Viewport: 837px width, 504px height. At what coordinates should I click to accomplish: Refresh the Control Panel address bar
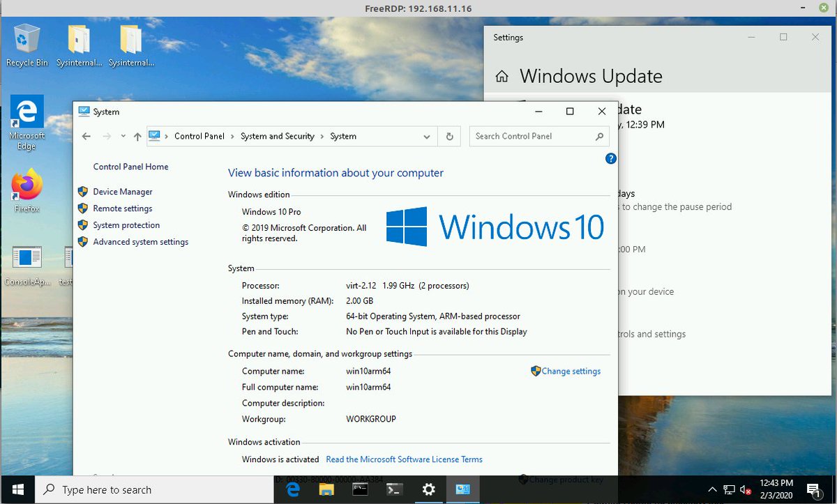point(449,137)
